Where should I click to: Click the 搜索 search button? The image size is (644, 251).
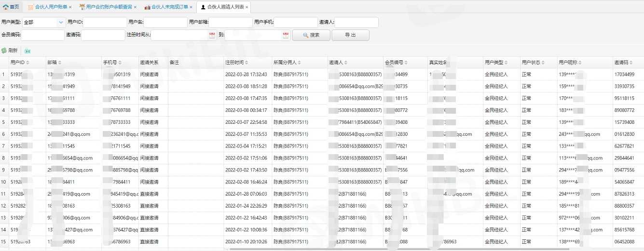pyautogui.click(x=311, y=35)
